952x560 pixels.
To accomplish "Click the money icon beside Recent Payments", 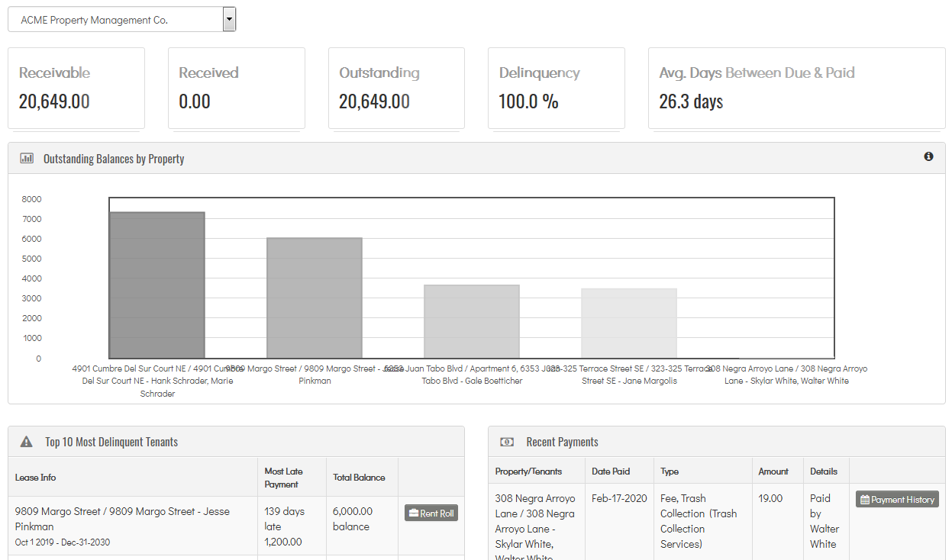I will pyautogui.click(x=507, y=442).
